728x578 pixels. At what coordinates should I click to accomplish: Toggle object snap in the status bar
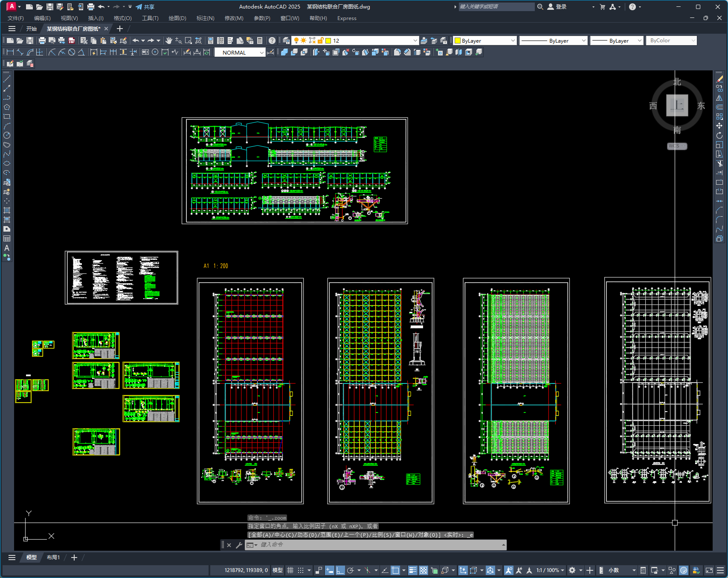click(x=395, y=570)
